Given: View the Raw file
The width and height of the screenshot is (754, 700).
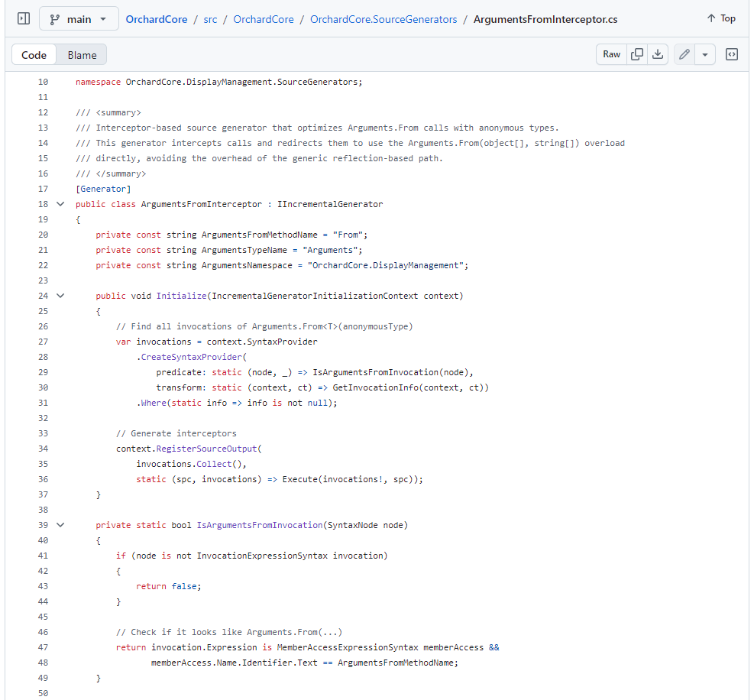Looking at the screenshot, I should [x=611, y=54].
